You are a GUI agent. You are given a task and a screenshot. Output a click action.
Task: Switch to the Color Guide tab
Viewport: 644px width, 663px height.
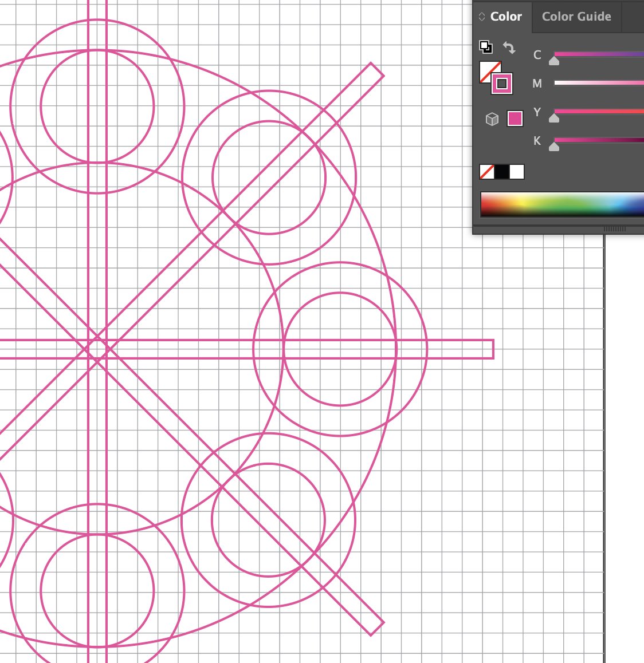click(x=576, y=17)
